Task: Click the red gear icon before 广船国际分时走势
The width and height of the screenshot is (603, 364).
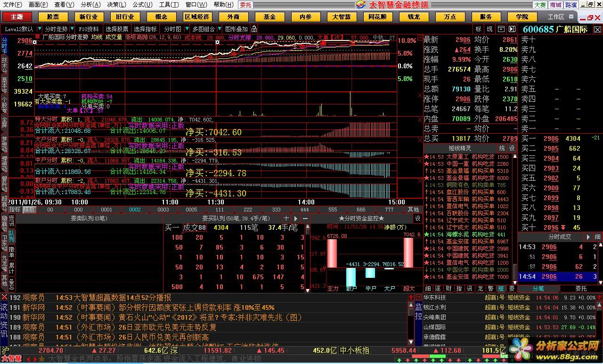Action: [38, 36]
